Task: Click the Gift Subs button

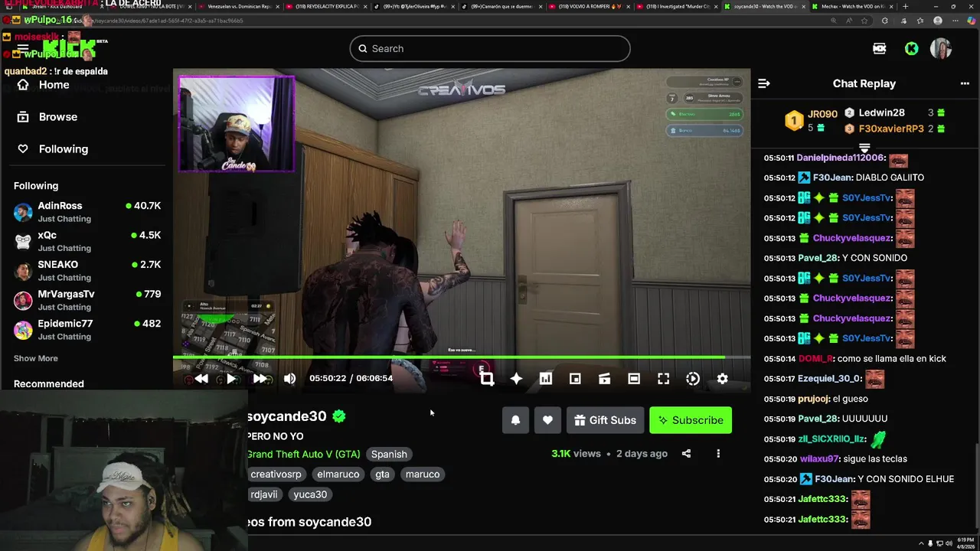Action: (x=605, y=420)
